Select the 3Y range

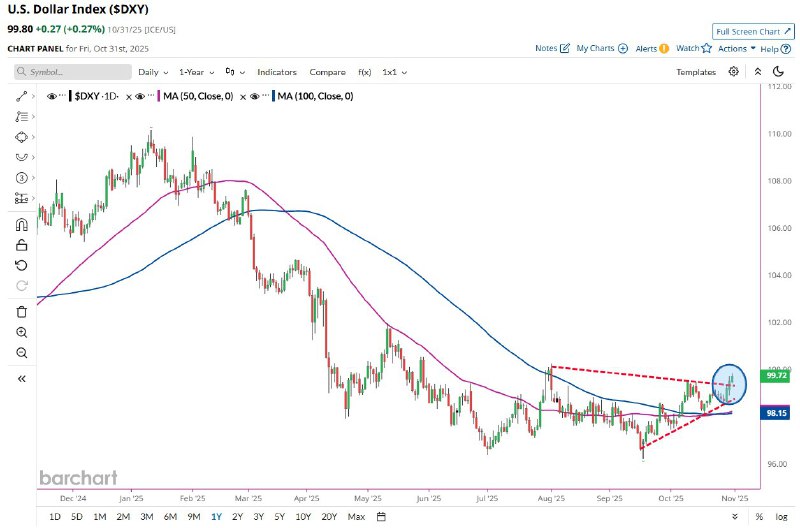point(259,517)
